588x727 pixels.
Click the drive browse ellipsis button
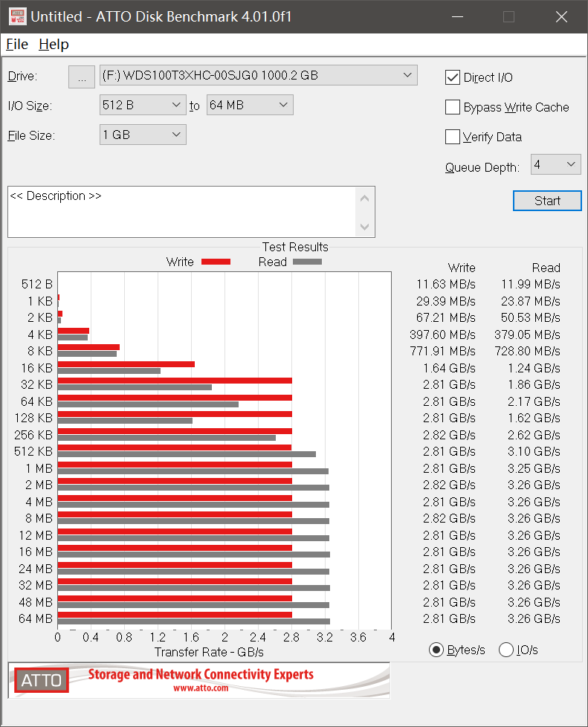pyautogui.click(x=82, y=77)
